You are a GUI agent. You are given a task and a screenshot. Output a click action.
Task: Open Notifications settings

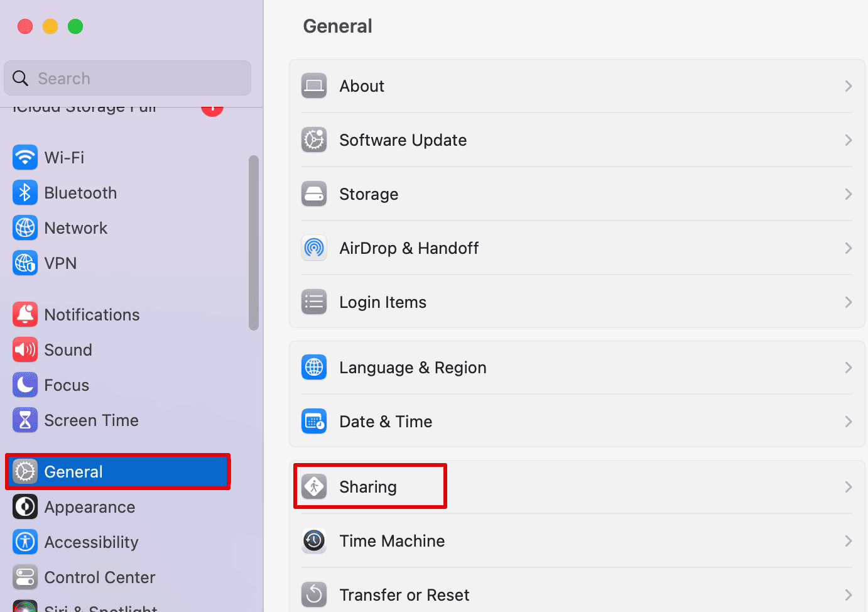92,314
